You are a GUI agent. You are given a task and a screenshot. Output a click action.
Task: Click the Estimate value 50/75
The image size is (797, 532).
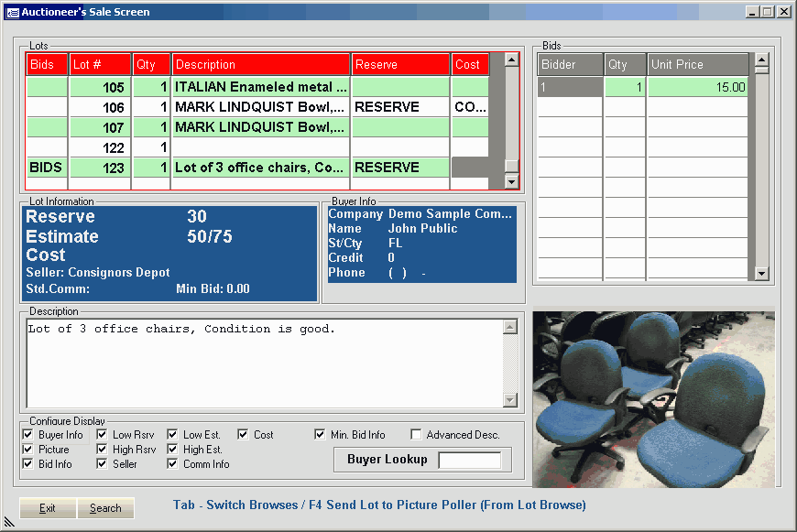coord(210,237)
